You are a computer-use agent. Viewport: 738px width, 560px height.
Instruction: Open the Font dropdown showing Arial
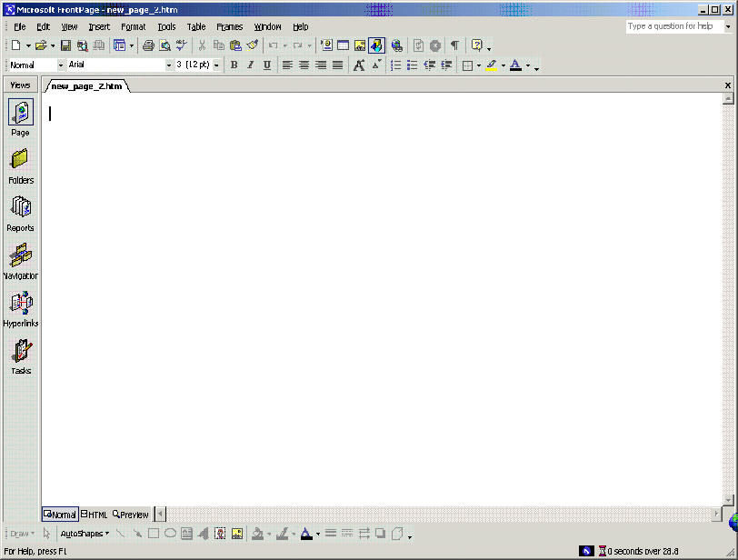click(x=168, y=65)
